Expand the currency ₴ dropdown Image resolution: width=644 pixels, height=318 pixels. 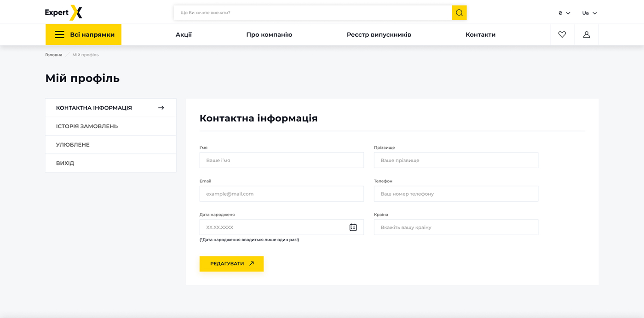pyautogui.click(x=564, y=13)
